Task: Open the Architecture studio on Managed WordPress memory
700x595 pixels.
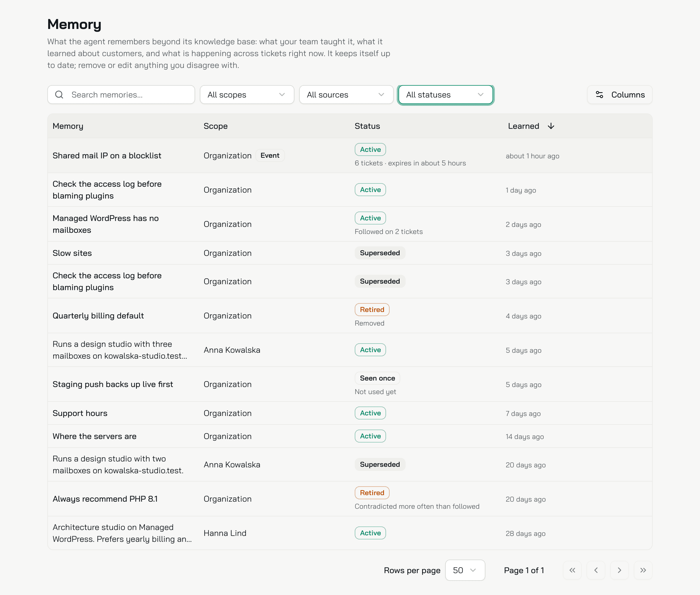Action: click(122, 533)
